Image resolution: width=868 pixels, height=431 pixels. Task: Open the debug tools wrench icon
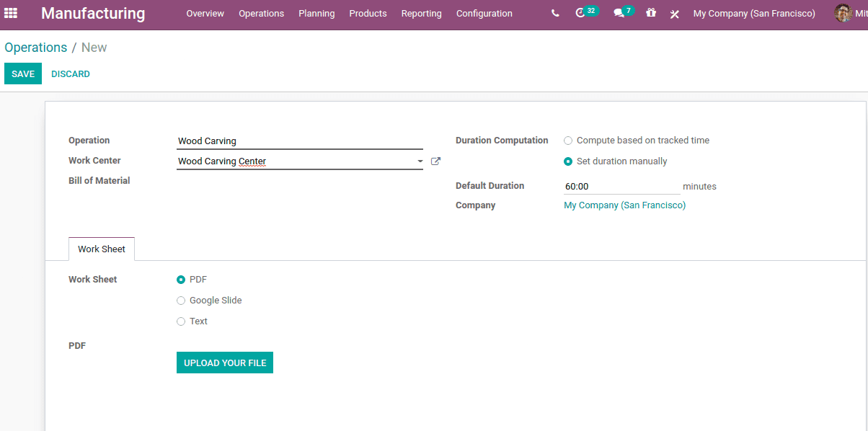675,14
